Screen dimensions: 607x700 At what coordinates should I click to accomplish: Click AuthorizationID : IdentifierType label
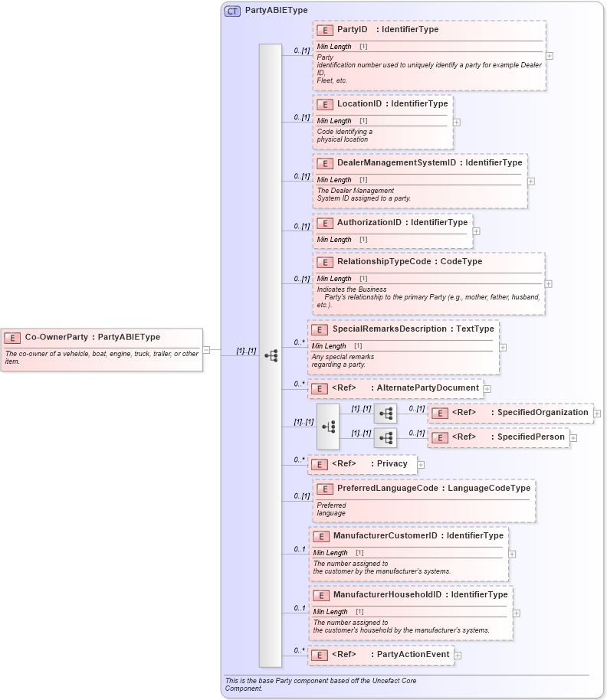click(x=402, y=222)
